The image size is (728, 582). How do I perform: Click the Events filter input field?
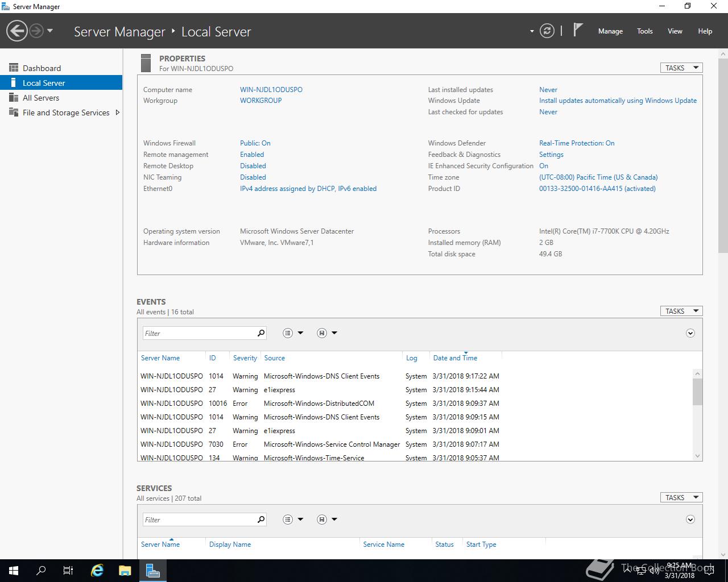point(199,333)
